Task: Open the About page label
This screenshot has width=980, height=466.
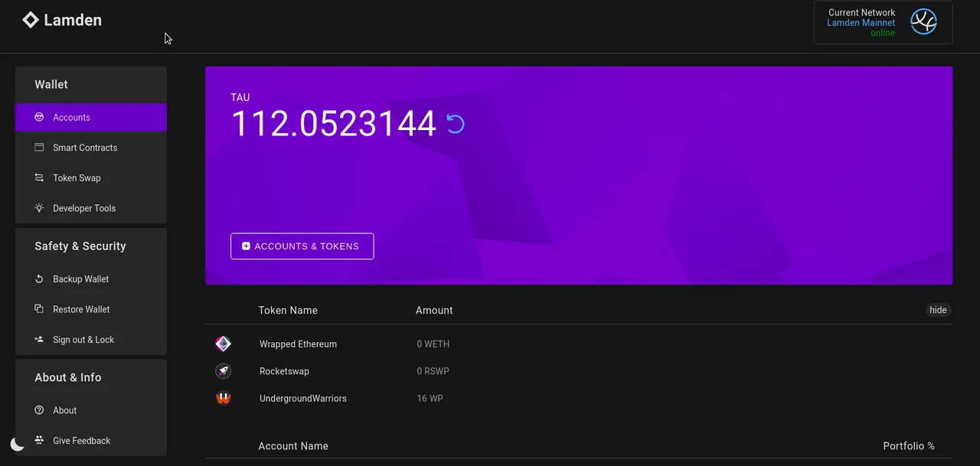Action: (x=65, y=410)
